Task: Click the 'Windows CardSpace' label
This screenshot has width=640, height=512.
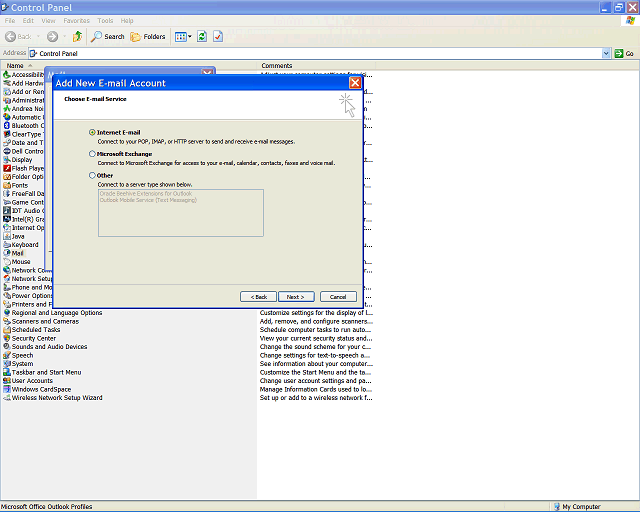Action: 41,389
